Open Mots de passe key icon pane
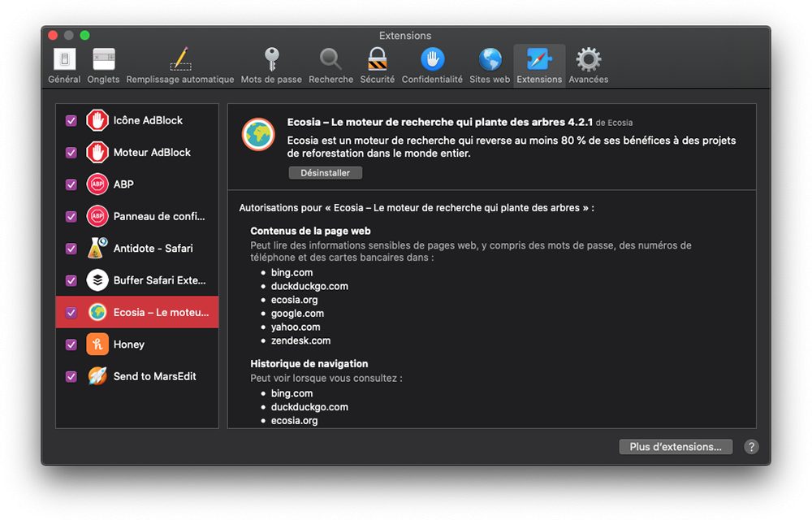The image size is (812, 520). pyautogui.click(x=271, y=65)
